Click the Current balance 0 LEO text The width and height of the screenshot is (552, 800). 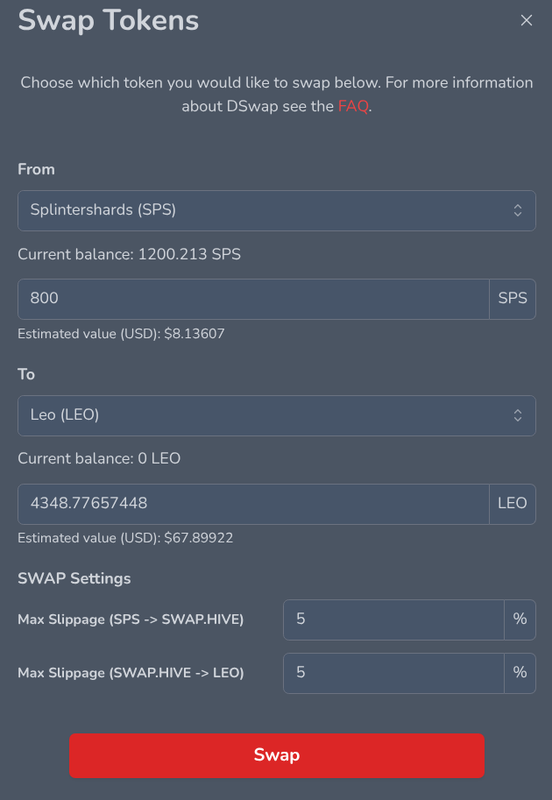coord(99,459)
